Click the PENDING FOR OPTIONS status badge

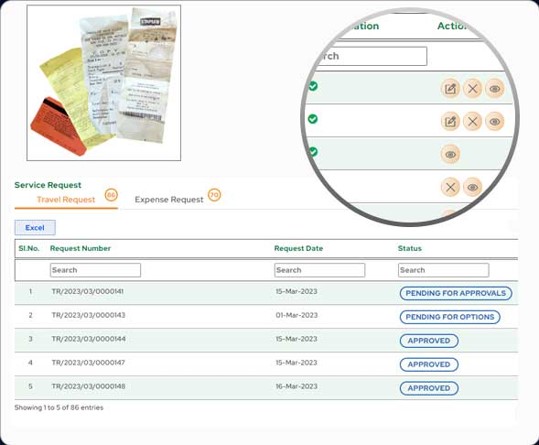click(450, 317)
